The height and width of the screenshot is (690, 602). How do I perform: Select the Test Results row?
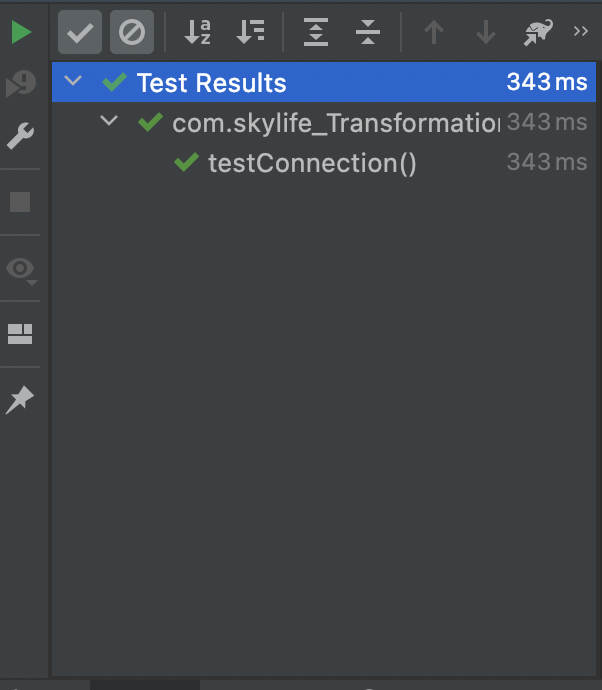324,82
